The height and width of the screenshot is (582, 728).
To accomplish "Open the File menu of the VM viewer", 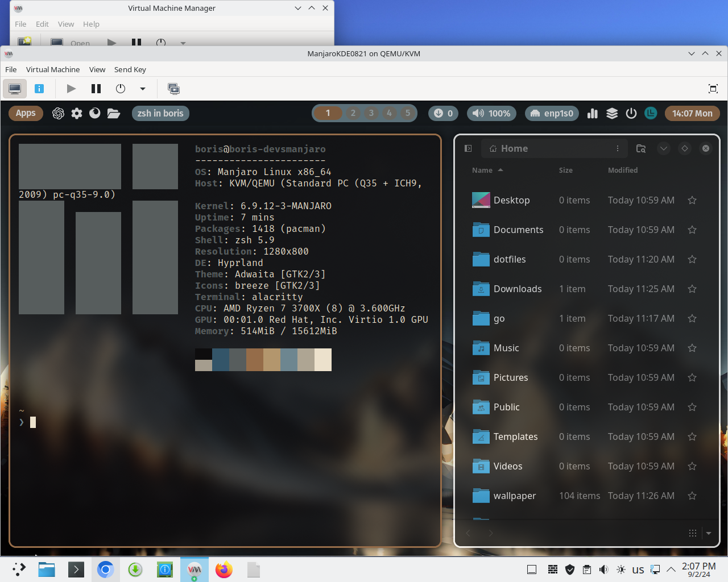I will pos(11,69).
